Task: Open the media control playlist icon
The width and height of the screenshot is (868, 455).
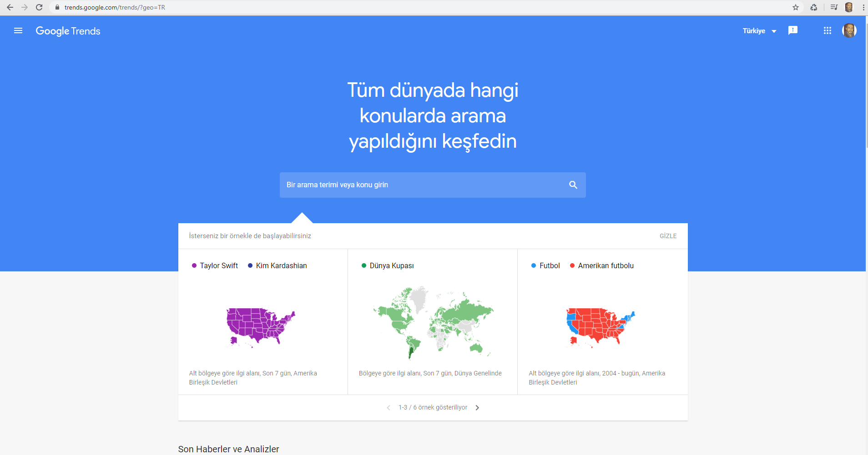Action: 834,7
